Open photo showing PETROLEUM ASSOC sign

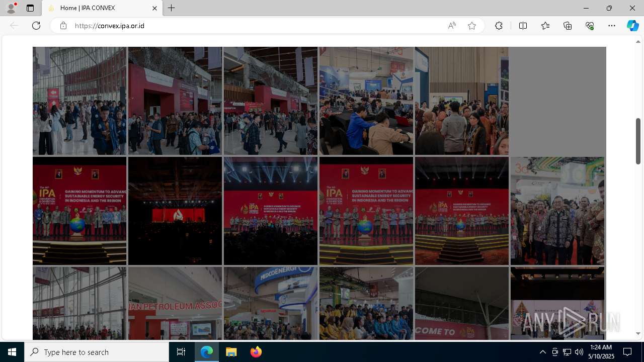click(175, 303)
